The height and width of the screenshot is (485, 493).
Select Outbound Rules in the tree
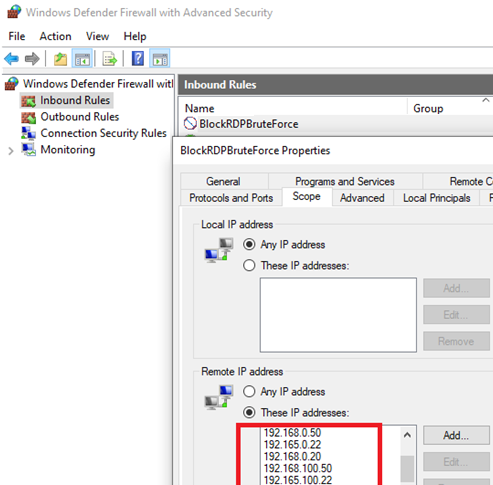[80, 117]
